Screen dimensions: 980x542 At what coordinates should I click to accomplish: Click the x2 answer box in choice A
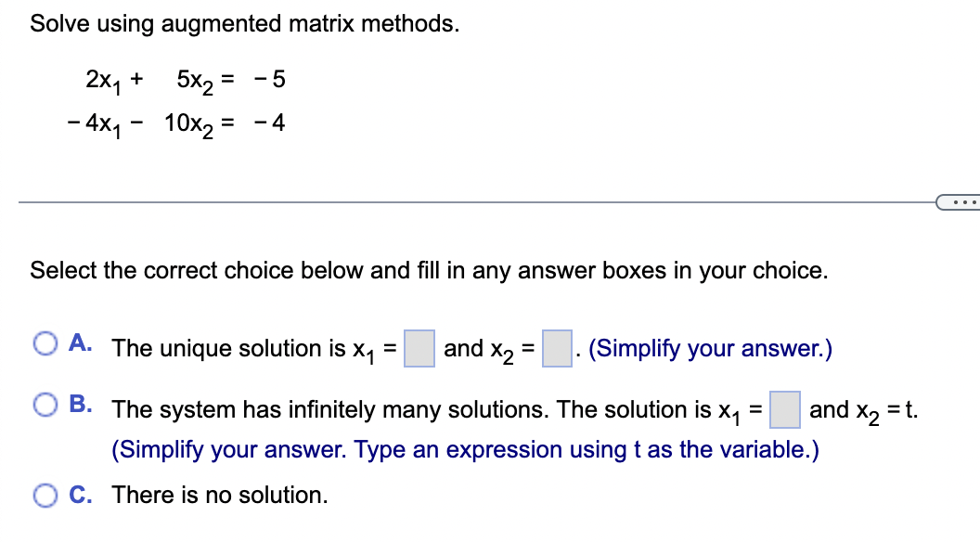click(x=556, y=347)
